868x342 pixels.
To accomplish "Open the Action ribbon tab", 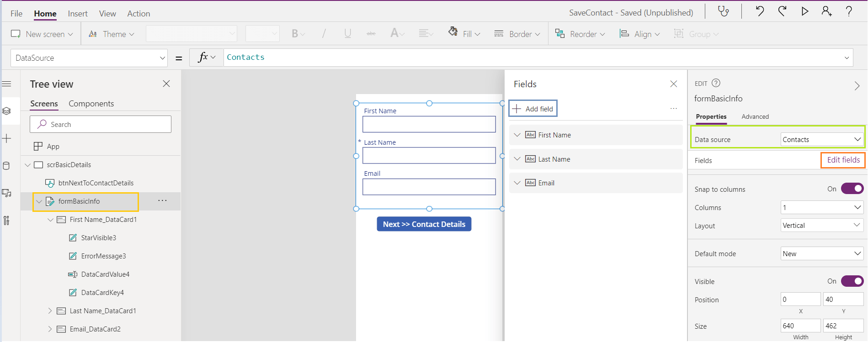I will pos(138,14).
